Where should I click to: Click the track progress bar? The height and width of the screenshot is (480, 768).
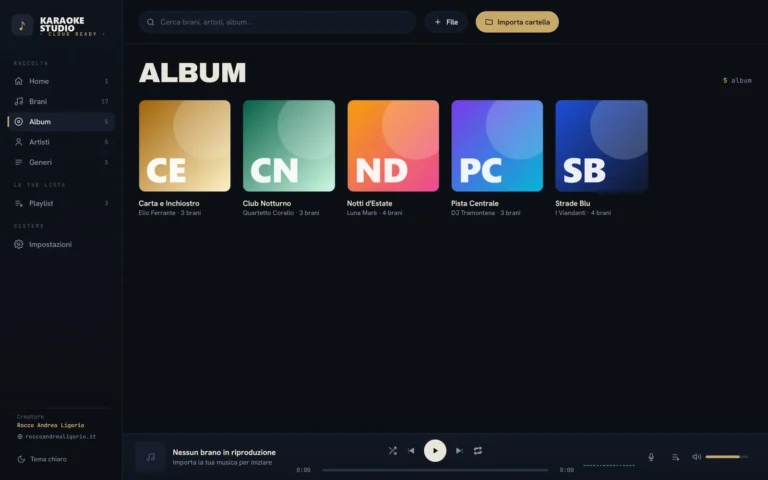coord(435,470)
